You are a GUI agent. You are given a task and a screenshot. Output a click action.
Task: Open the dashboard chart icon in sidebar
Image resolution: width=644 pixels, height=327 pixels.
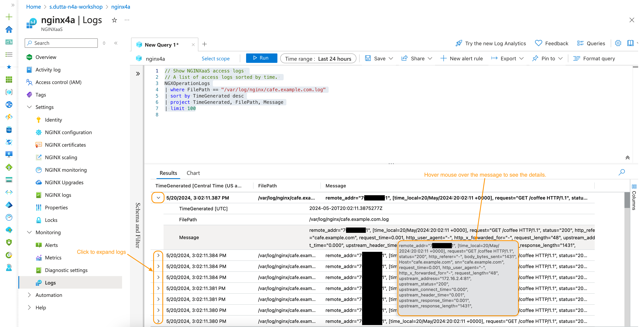pyautogui.click(x=9, y=42)
